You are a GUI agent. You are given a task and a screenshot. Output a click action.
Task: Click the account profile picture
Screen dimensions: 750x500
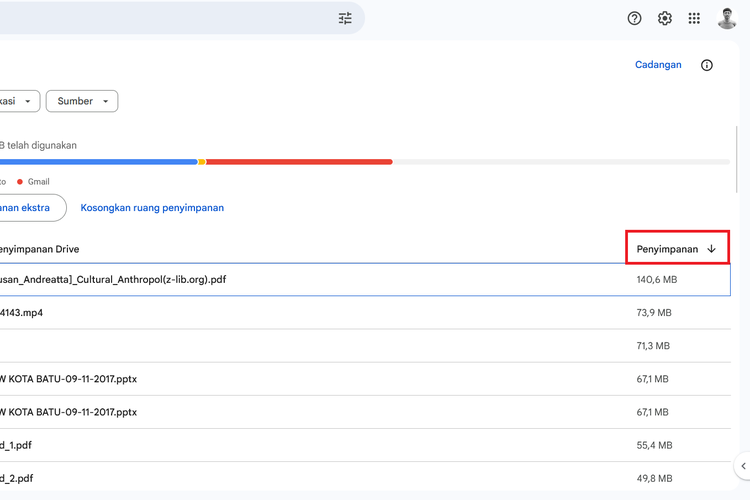click(727, 18)
